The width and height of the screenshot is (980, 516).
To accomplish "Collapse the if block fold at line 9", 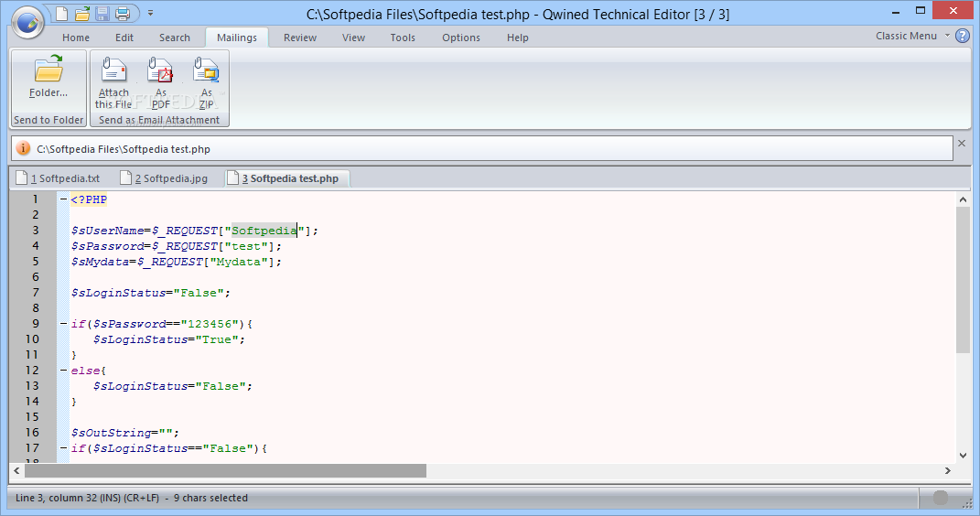I will (x=63, y=324).
